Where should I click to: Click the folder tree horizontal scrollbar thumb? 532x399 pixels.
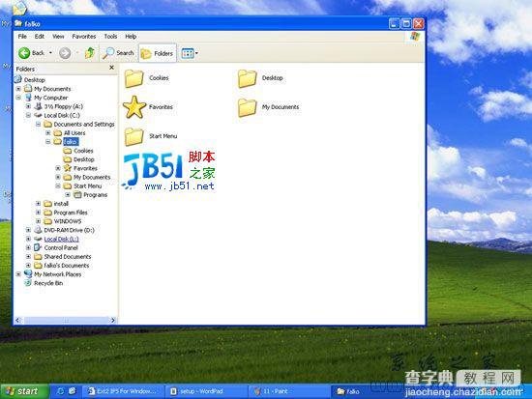coord(66,320)
